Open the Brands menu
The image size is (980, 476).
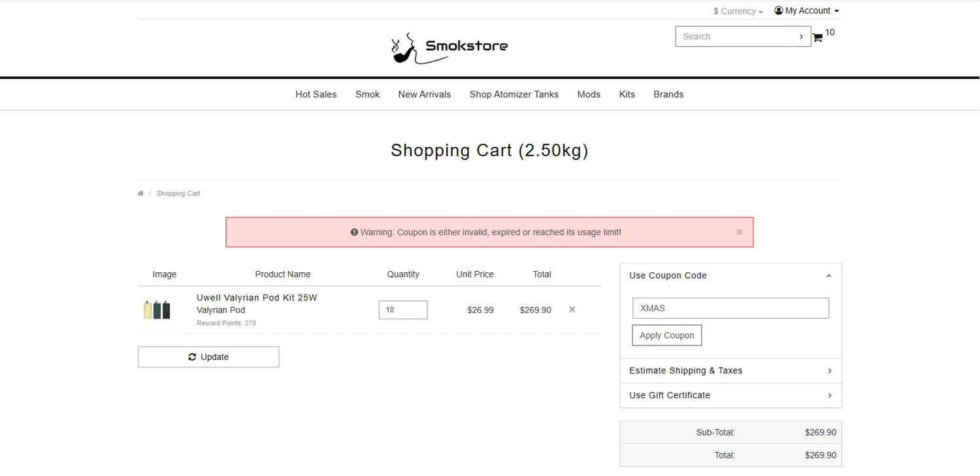pyautogui.click(x=668, y=94)
